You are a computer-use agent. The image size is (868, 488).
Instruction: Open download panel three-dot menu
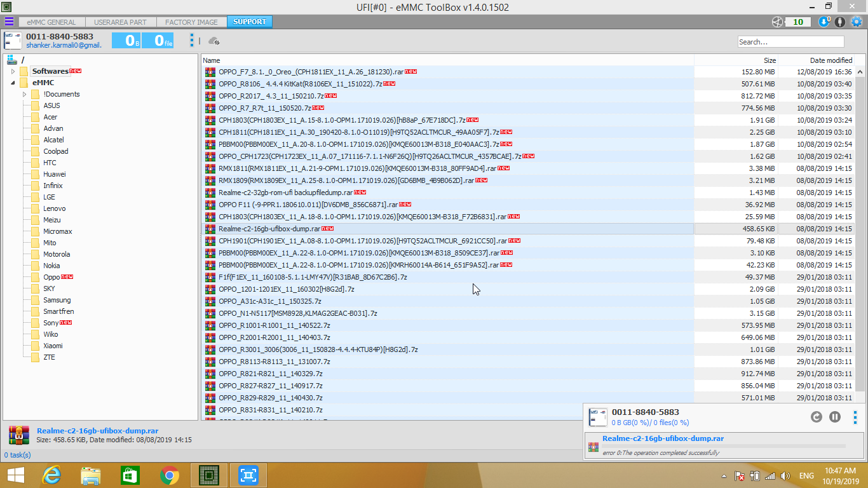tap(855, 417)
